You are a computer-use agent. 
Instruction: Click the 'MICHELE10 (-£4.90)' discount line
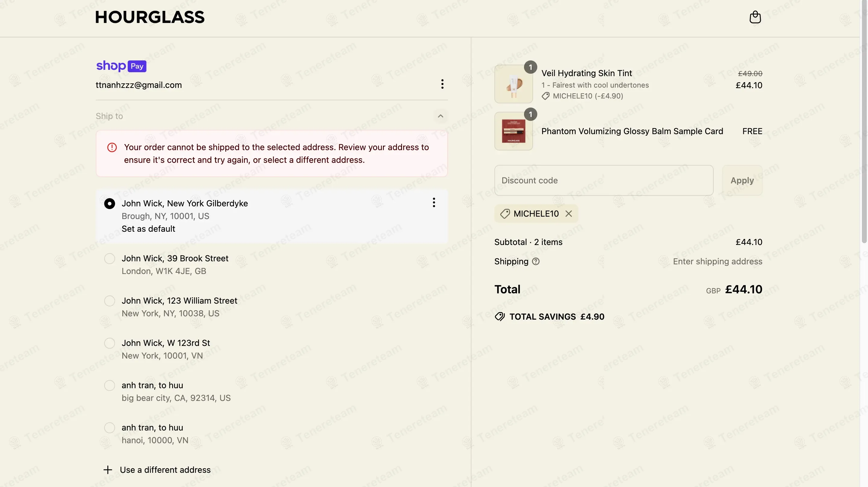(588, 96)
